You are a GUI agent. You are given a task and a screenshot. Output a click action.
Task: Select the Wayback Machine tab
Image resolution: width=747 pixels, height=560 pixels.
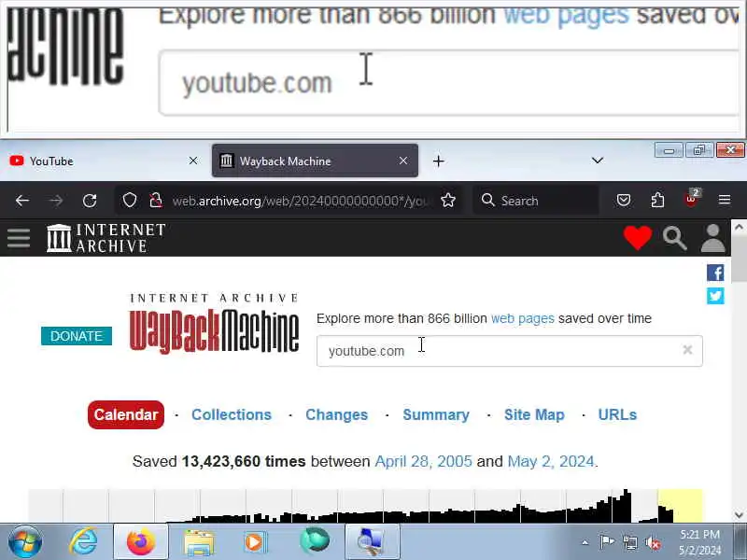315,161
